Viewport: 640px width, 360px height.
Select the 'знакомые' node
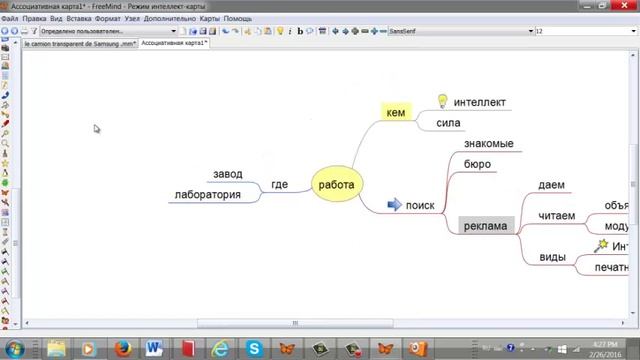pyautogui.click(x=489, y=144)
